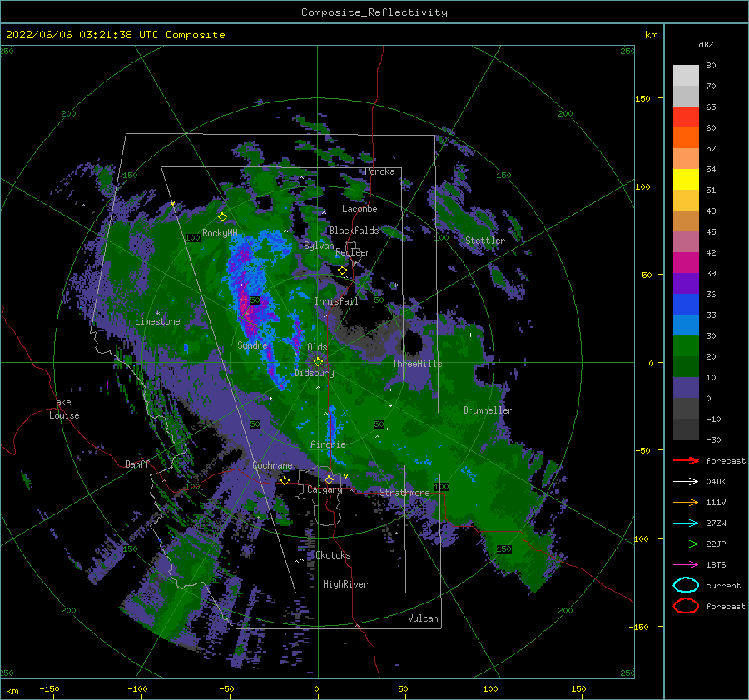Click the Calgary city label
This screenshot has height=700, width=749.
coord(325,489)
